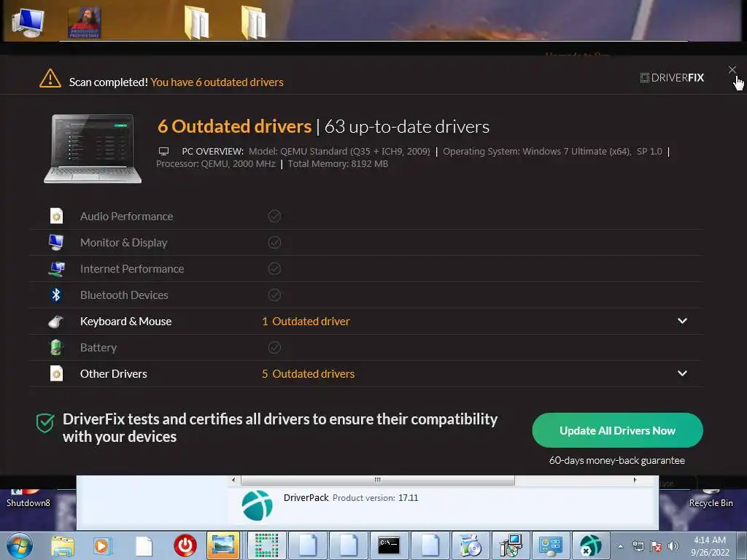
Task: Switch to the DriverPack taskbar button
Action: coord(591,545)
